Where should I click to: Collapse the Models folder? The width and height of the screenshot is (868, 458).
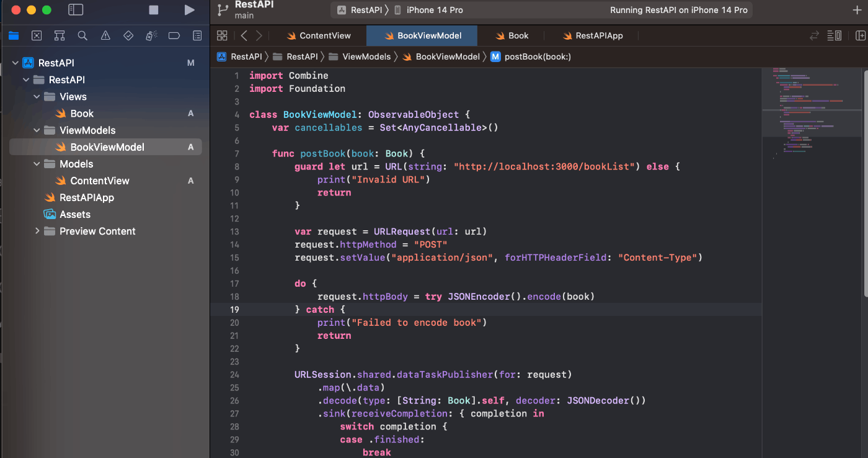37,164
